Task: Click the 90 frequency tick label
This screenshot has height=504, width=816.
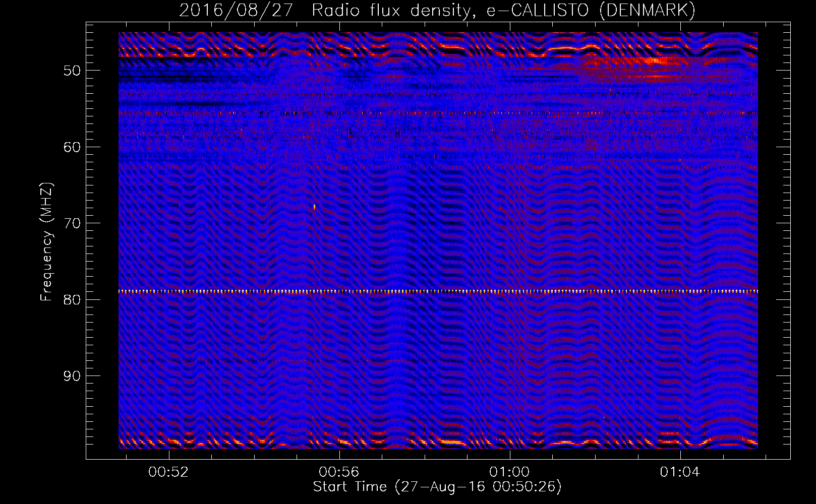Action: [72, 376]
